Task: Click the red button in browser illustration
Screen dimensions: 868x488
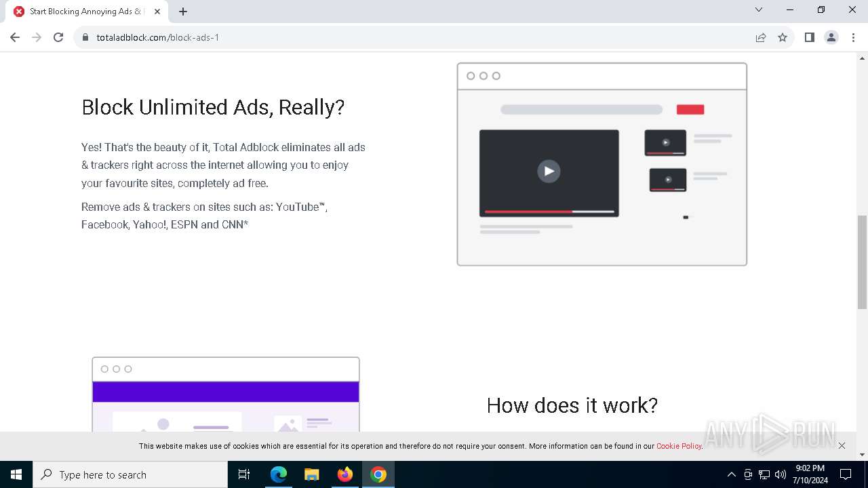Action: tap(690, 110)
